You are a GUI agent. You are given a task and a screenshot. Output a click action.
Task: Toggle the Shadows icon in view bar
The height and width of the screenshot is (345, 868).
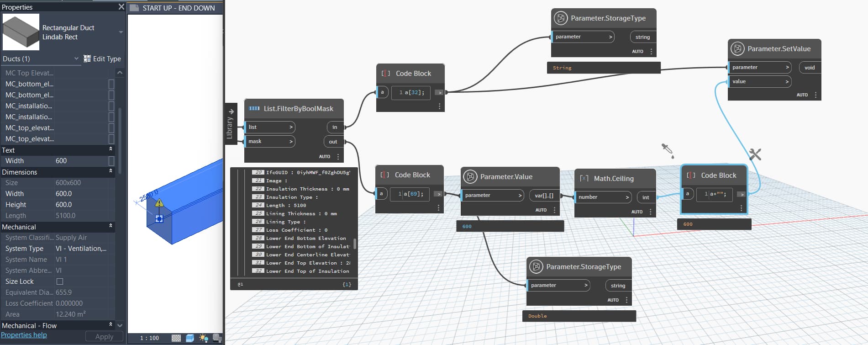[217, 338]
